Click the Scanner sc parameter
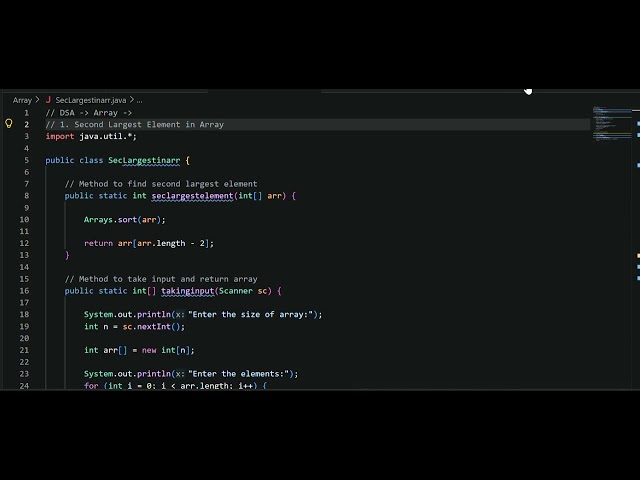The width and height of the screenshot is (640, 480). (243, 291)
